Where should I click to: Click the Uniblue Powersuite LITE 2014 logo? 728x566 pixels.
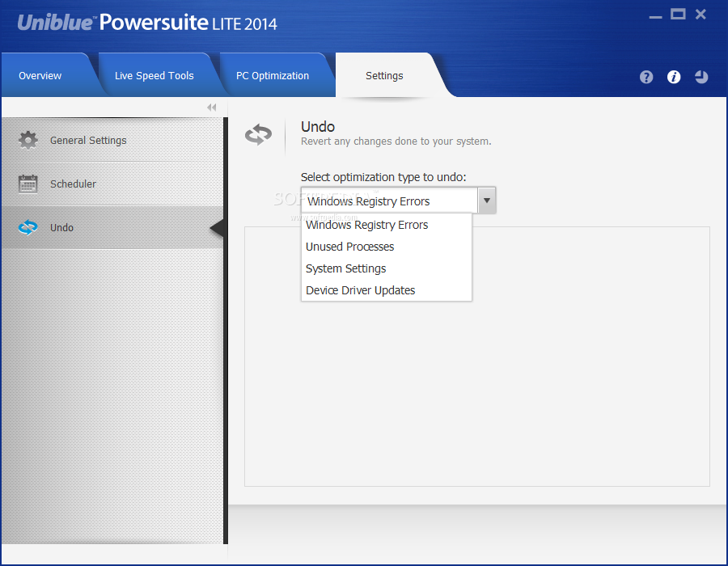tap(147, 23)
